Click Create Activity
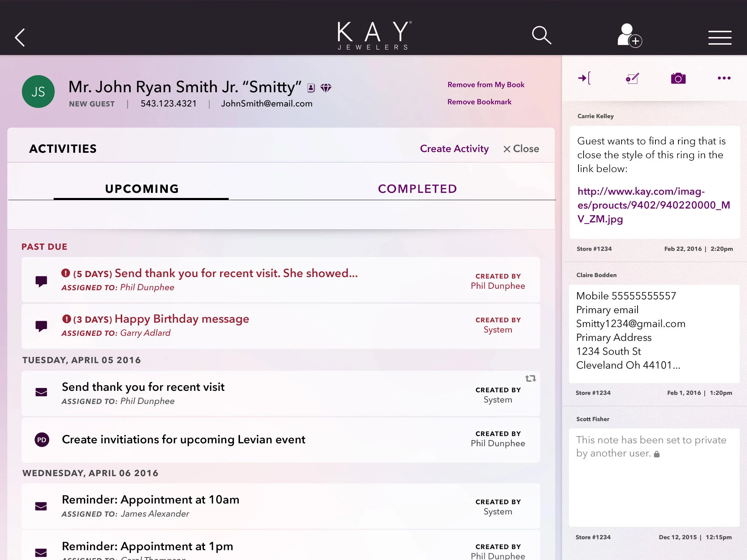747x560 pixels. coord(454,149)
